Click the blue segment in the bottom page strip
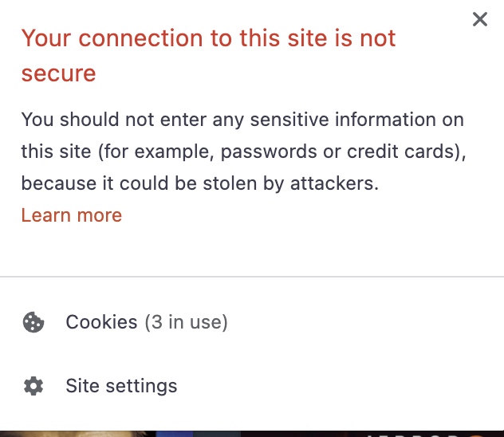This screenshot has height=437, width=504. (175, 434)
